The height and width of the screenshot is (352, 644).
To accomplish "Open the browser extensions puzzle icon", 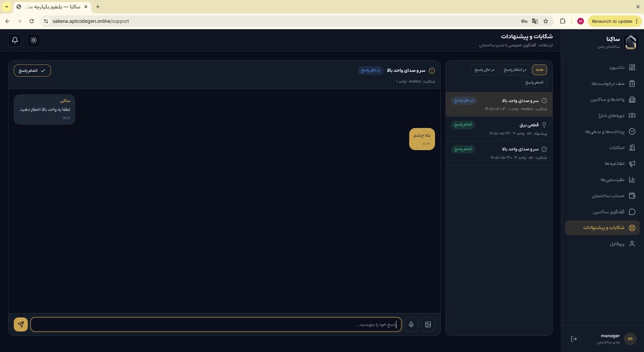I will click(563, 21).
